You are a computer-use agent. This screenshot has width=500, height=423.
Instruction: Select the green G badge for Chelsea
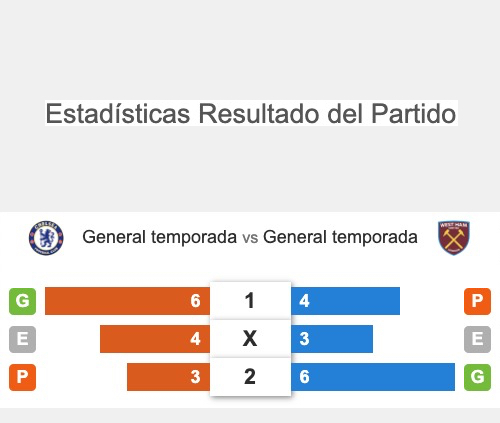22,301
